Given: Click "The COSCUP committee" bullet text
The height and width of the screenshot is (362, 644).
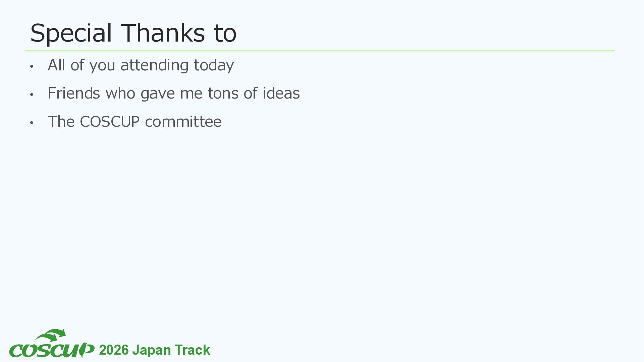Looking at the screenshot, I should [135, 121].
